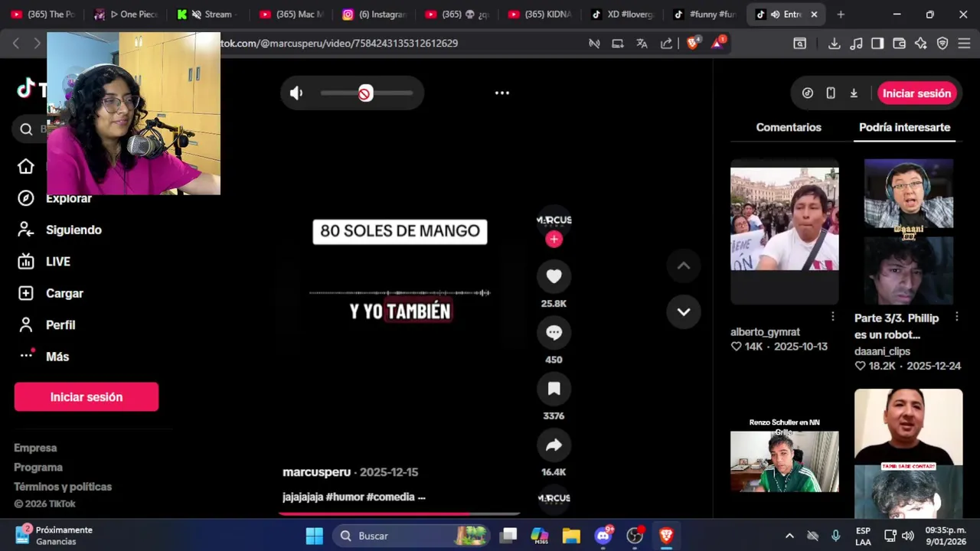Click the TikTok get coins icon

pos(808,93)
